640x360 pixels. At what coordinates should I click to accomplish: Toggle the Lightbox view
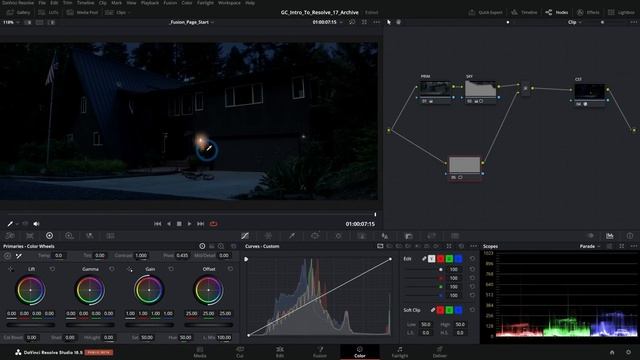point(621,13)
